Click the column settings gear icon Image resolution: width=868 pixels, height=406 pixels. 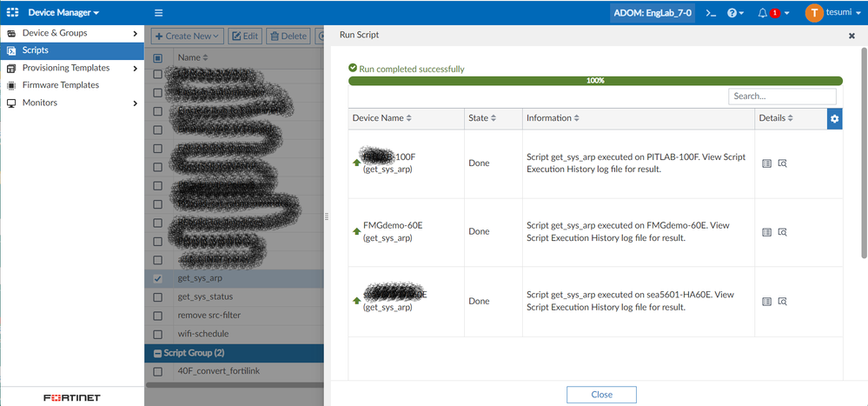tap(835, 118)
